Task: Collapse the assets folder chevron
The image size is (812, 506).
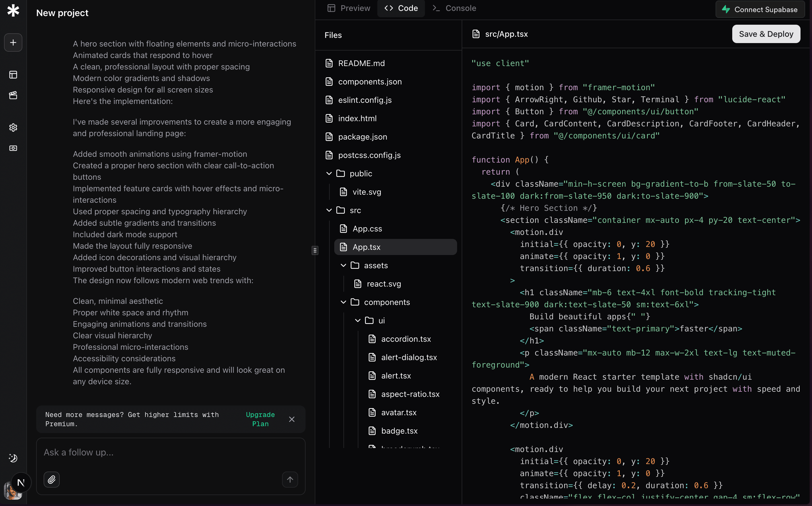Action: [x=343, y=265]
